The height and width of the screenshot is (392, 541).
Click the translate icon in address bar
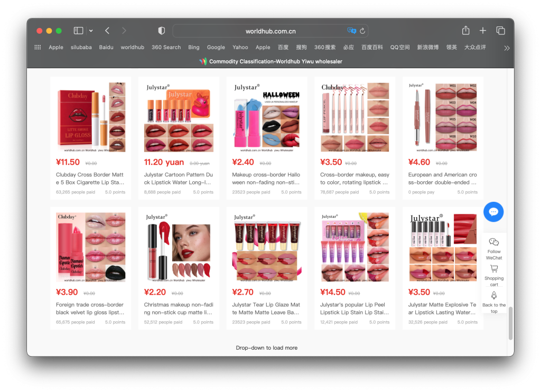(x=351, y=31)
